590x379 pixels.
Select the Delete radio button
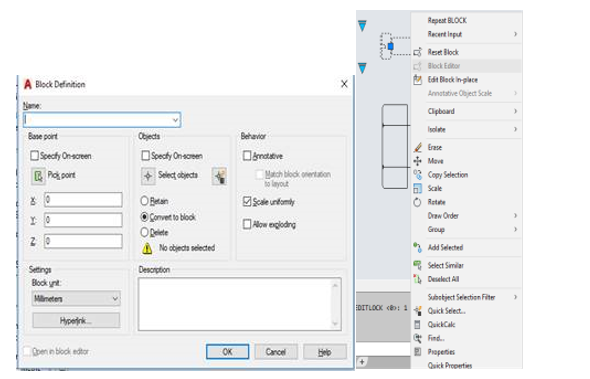click(x=144, y=232)
